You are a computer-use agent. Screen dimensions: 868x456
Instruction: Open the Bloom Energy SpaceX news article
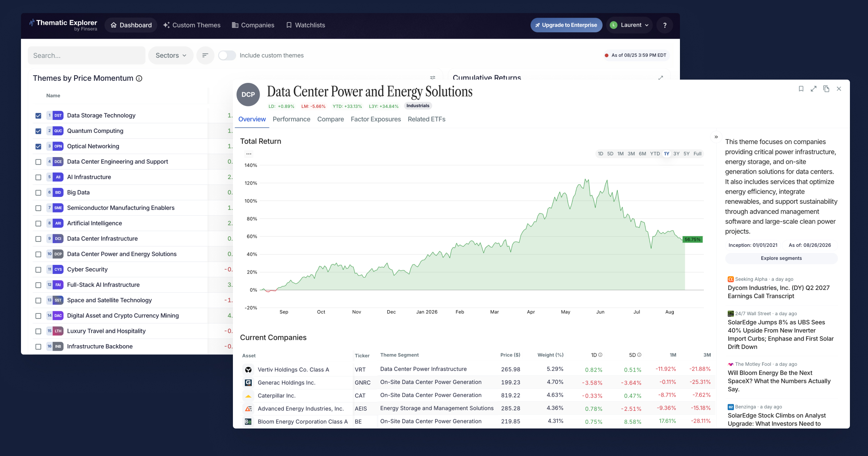tap(779, 381)
